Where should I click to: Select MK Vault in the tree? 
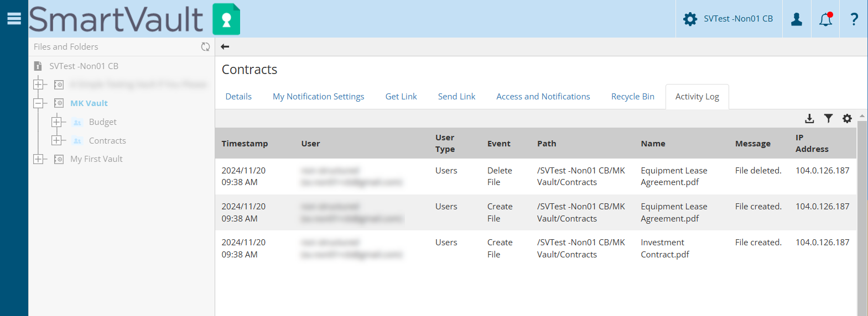pyautogui.click(x=89, y=103)
